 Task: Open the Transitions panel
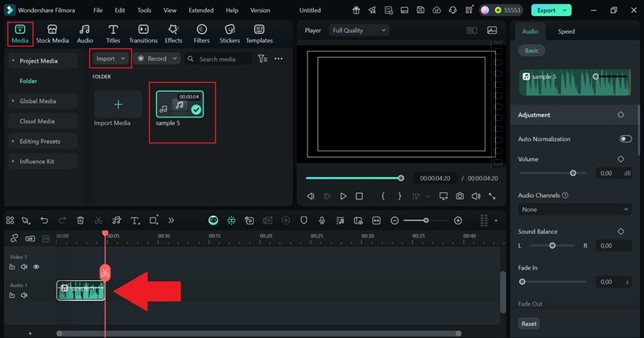click(143, 34)
